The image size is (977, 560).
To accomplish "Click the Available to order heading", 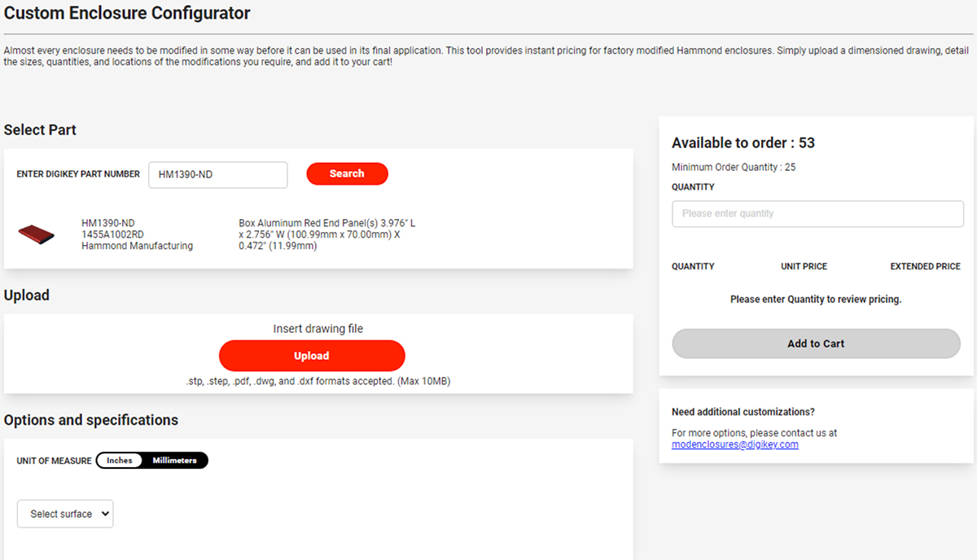I will point(743,142).
